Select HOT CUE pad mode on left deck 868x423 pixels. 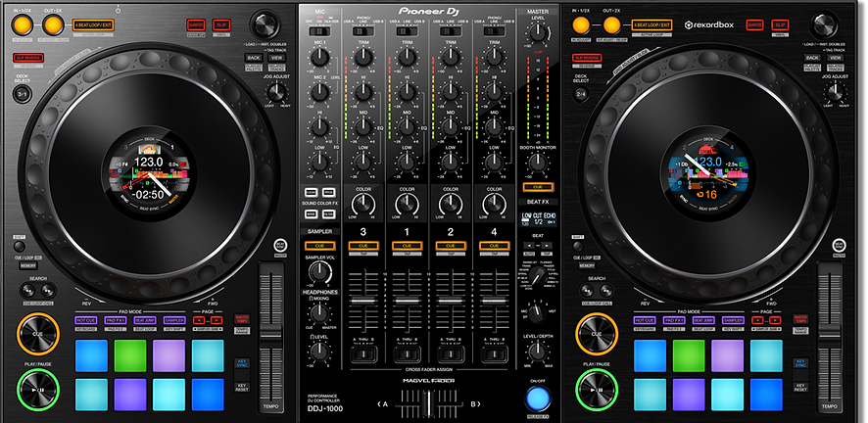coord(86,320)
